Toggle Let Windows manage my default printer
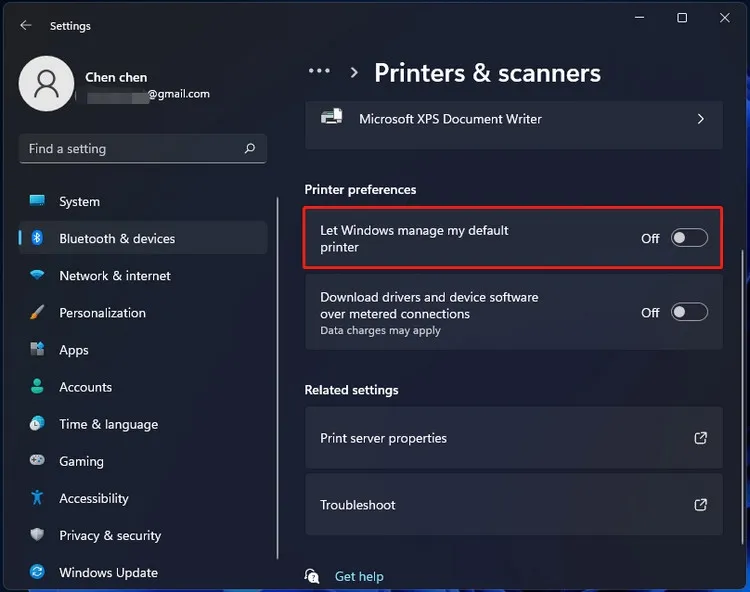Image resolution: width=750 pixels, height=592 pixels. 689,238
